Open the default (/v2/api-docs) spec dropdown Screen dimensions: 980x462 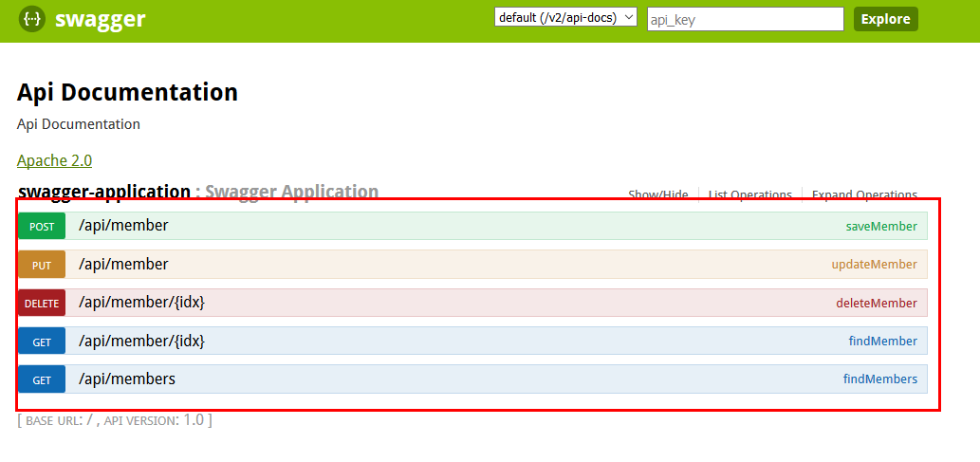(x=565, y=17)
